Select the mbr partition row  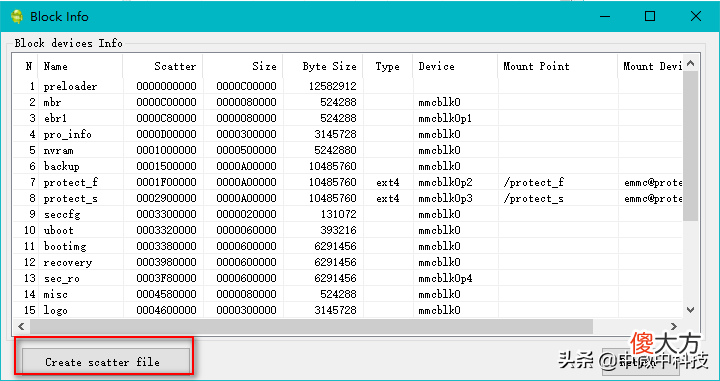[347, 102]
